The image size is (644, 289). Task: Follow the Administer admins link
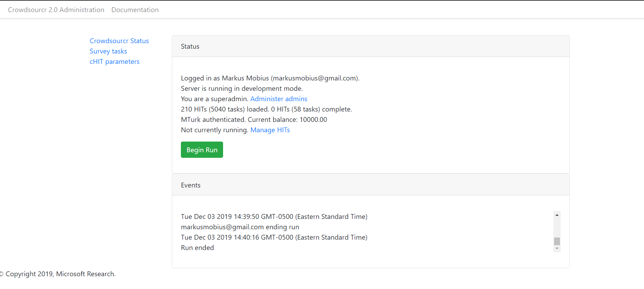[x=279, y=99]
